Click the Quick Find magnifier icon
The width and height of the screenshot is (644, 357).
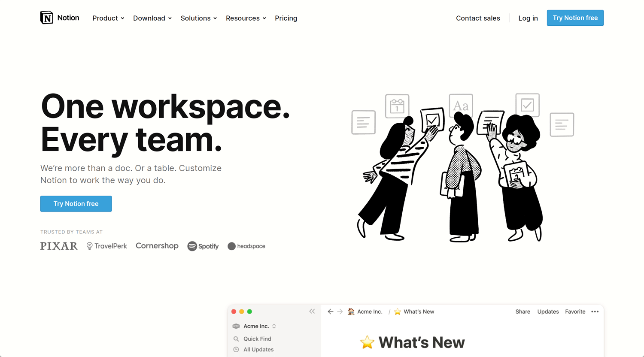(x=236, y=339)
